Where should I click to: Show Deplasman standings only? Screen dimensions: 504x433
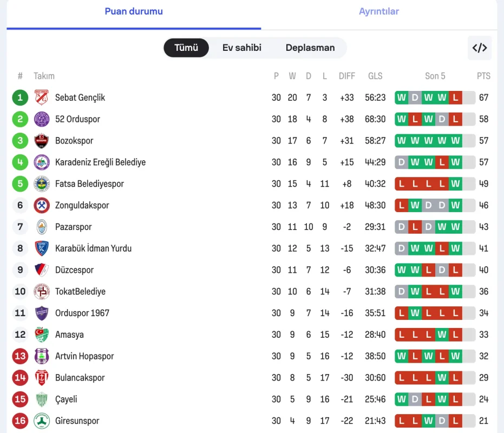(x=310, y=48)
